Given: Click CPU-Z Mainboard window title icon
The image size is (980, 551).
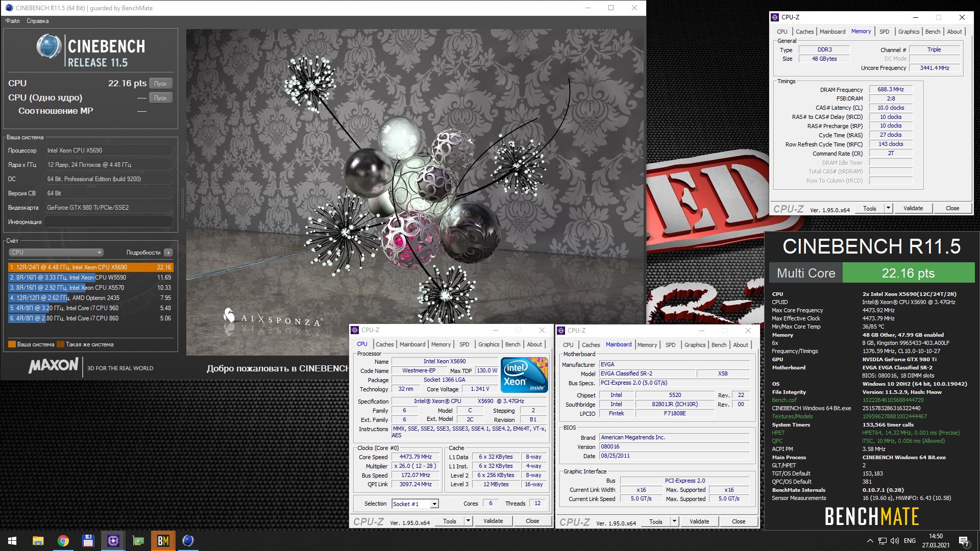Looking at the screenshot, I should click(561, 330).
